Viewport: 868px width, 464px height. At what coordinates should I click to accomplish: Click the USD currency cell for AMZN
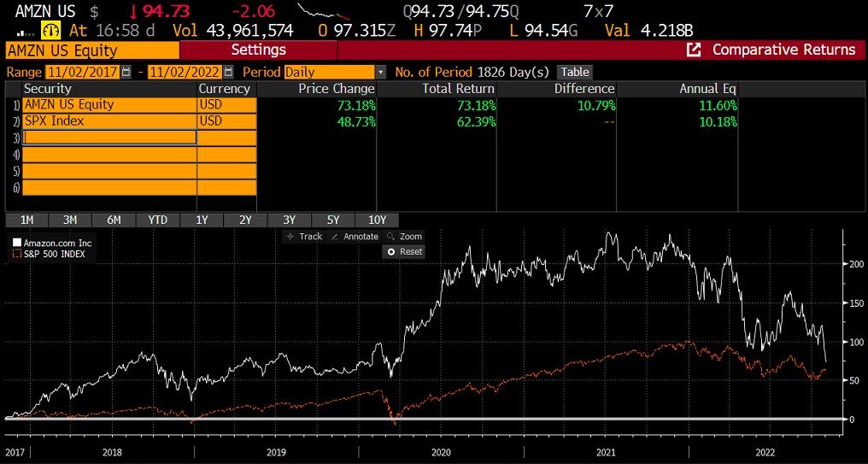tap(227, 104)
